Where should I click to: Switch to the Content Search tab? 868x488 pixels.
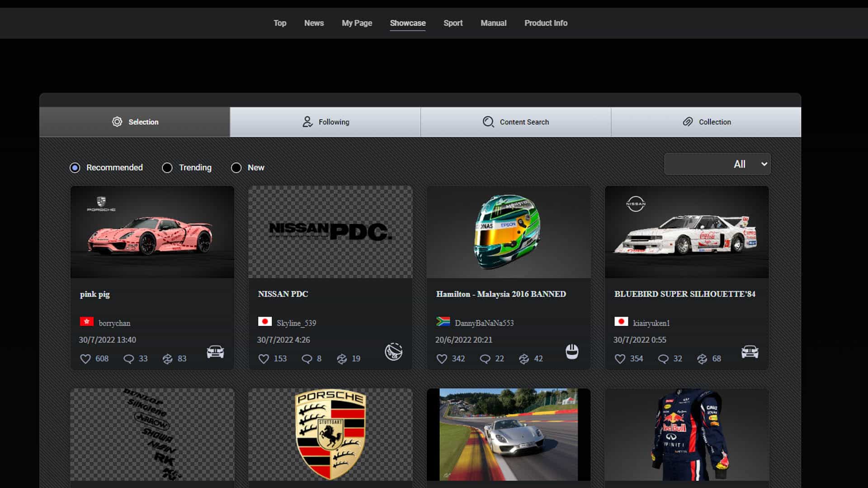(515, 122)
